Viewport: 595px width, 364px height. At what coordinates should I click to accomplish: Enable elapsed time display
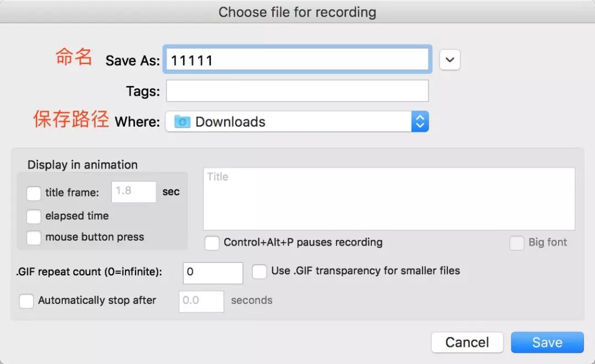(34, 216)
